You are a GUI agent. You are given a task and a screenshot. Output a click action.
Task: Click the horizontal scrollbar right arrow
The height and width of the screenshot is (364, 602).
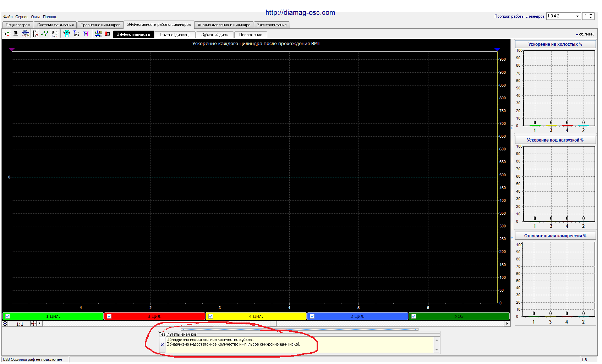507,324
